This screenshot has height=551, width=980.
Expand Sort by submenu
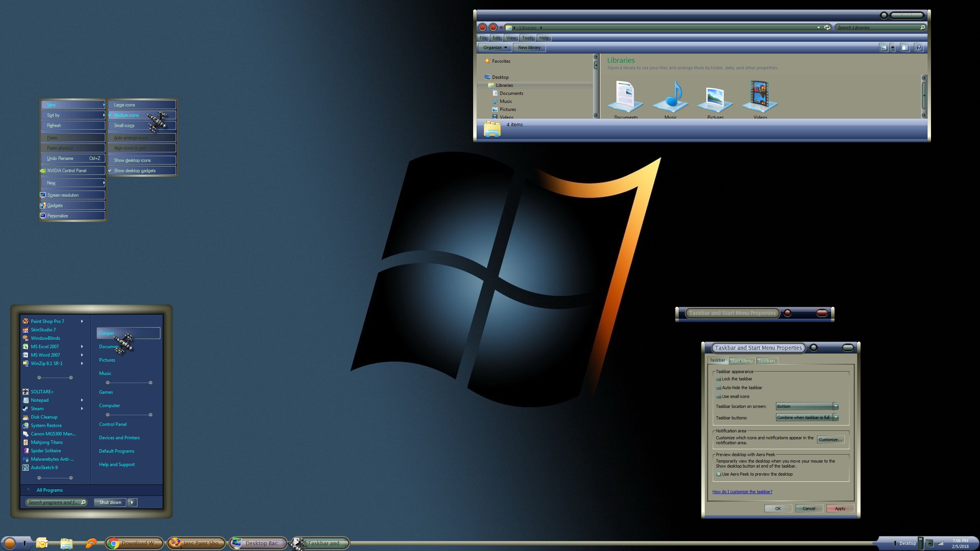point(73,115)
